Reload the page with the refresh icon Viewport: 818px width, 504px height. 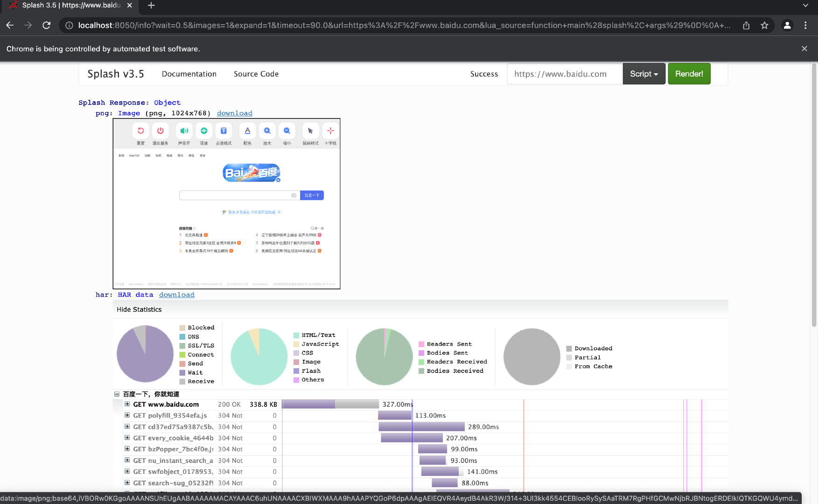46,25
